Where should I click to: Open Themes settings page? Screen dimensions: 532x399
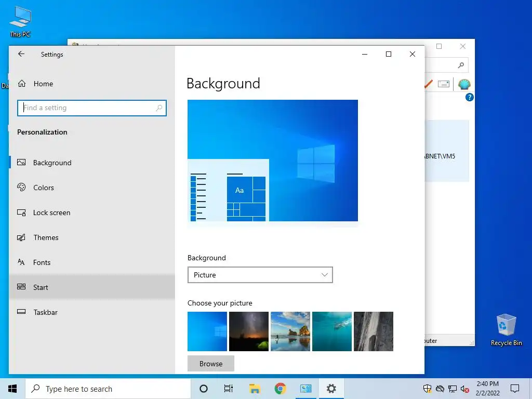[92, 237]
